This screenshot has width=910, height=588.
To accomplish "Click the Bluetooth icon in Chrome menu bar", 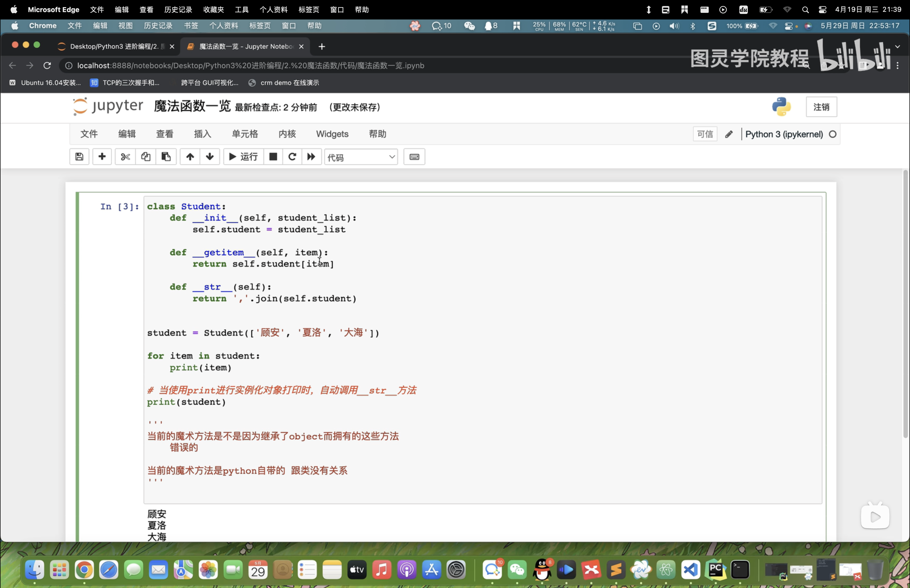I will (693, 26).
